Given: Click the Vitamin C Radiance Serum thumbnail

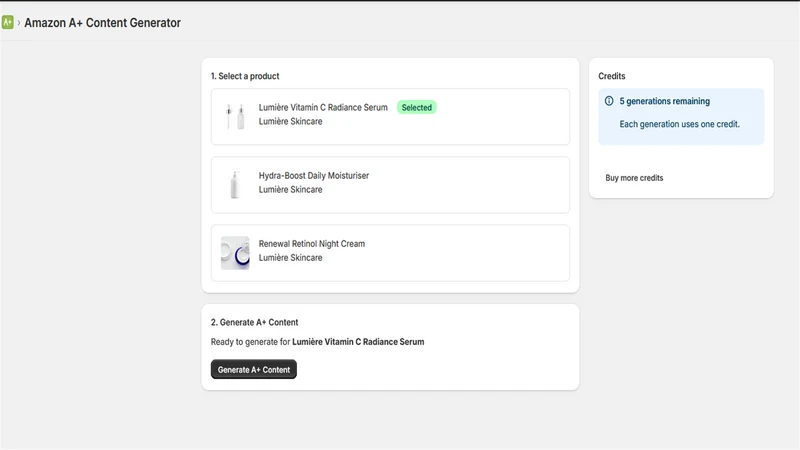Looking at the screenshot, I should coord(235,116).
